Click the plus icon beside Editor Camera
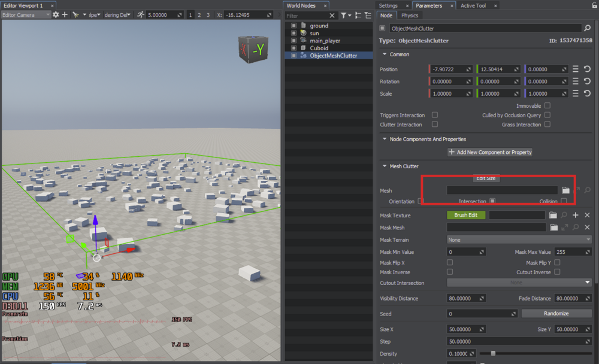The image size is (599, 364). pyautogui.click(x=65, y=14)
